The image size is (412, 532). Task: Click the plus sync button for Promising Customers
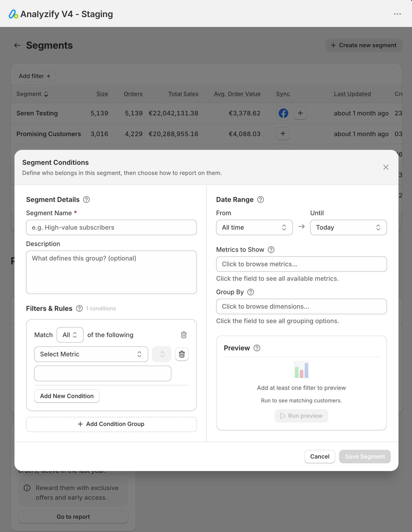coord(283,134)
